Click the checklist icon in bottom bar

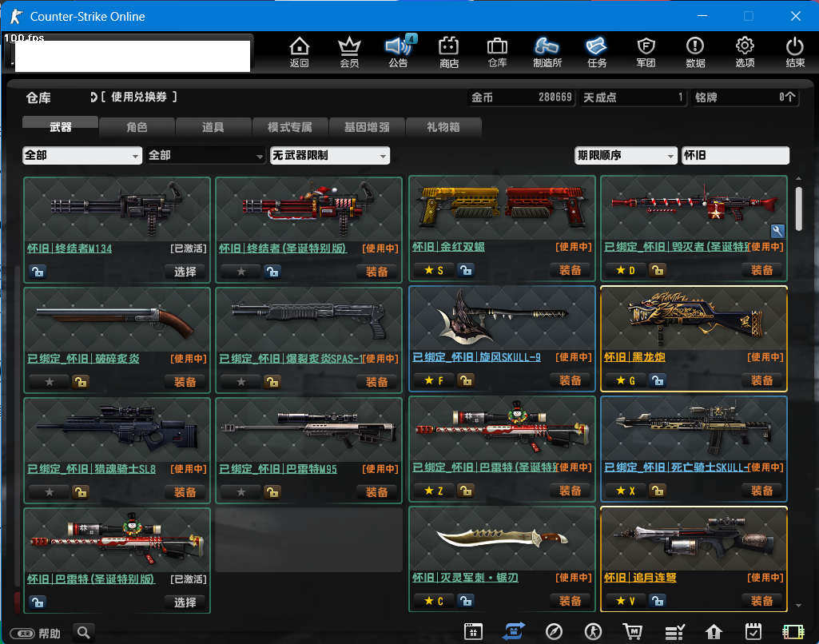click(x=674, y=632)
